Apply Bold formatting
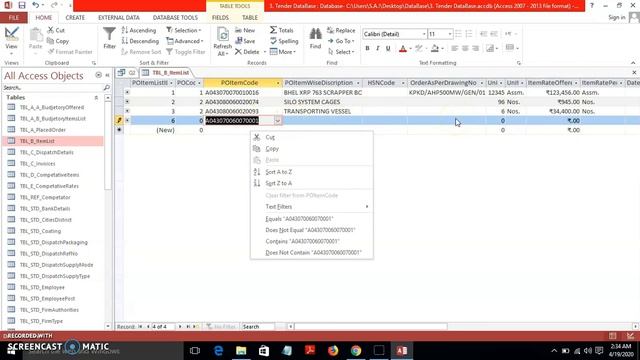The image size is (640, 360). pyautogui.click(x=367, y=48)
